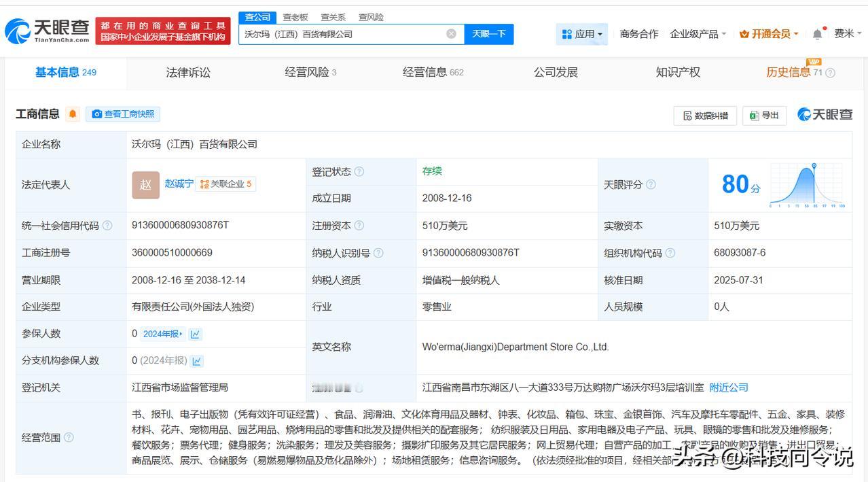Clear the search box with X icon

(451, 34)
